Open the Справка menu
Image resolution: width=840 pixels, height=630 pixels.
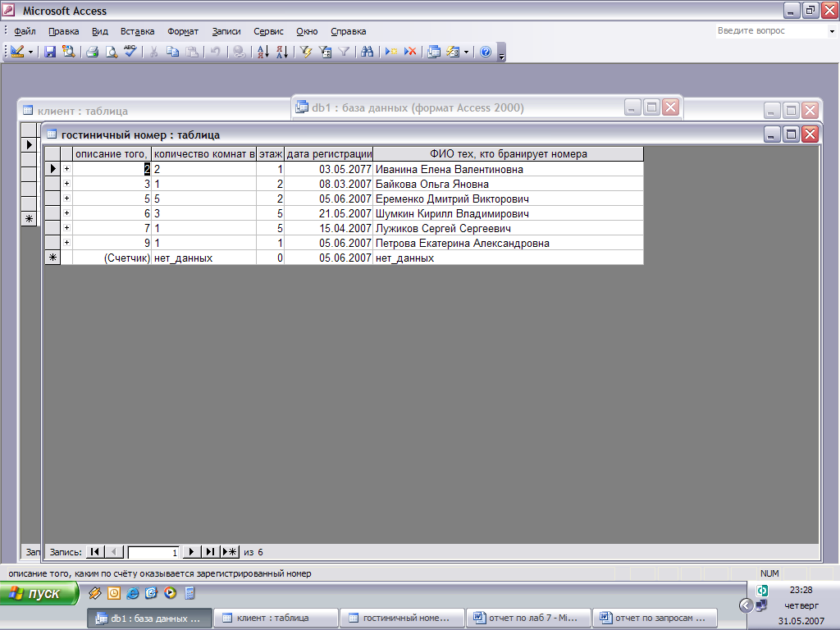348,31
